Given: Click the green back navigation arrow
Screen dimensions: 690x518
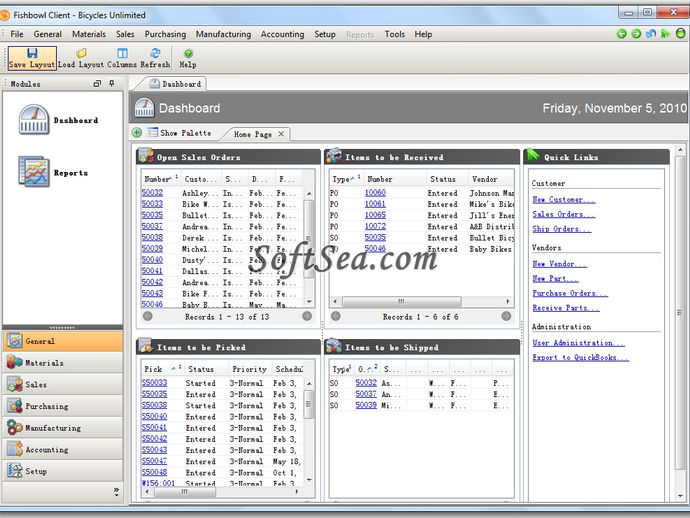Looking at the screenshot, I should [621, 33].
